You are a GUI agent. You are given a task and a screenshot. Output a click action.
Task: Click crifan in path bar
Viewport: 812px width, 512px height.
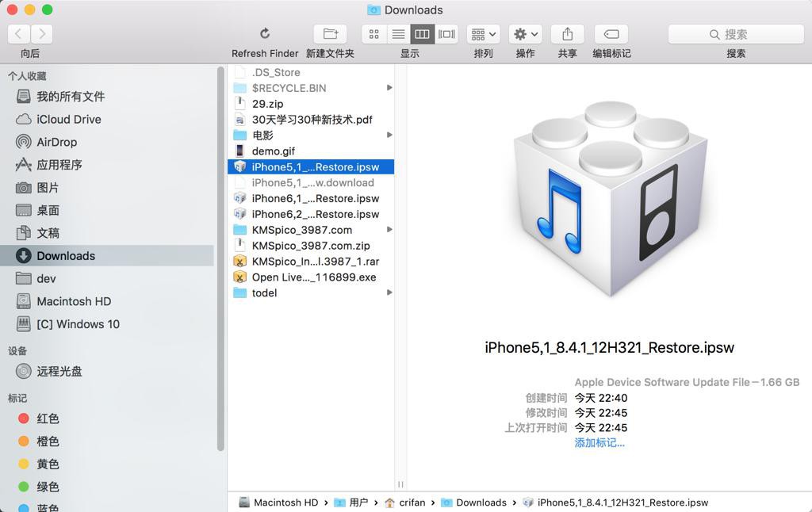coord(405,502)
